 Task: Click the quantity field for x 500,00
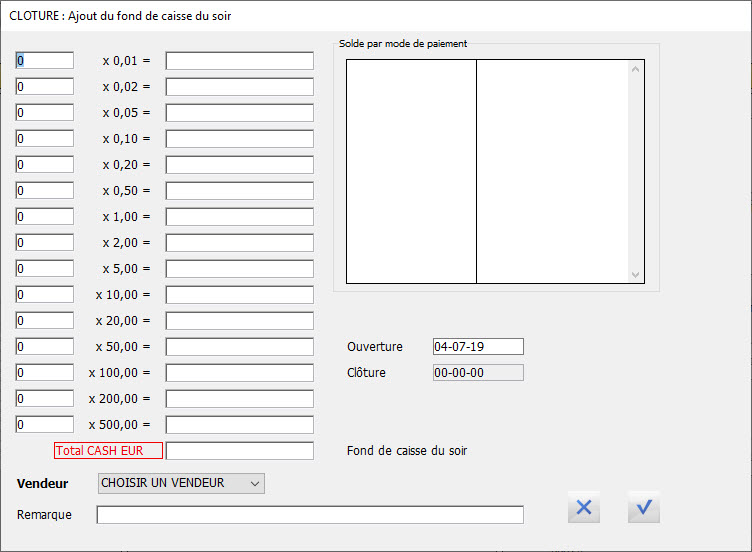click(x=45, y=425)
